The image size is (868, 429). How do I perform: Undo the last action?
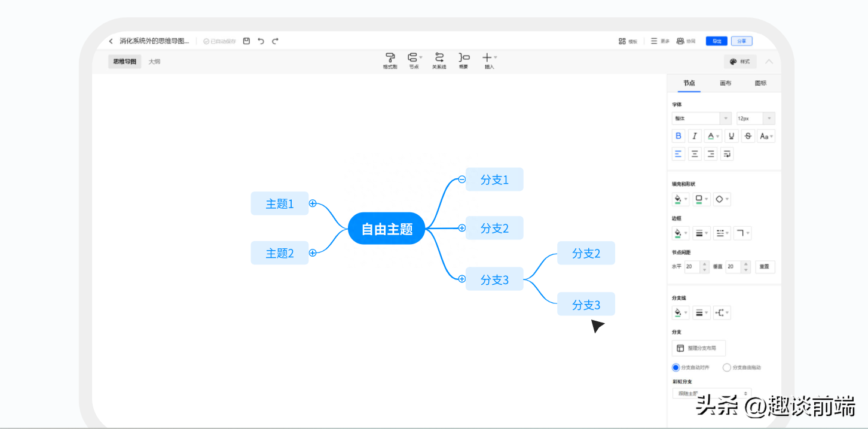pyautogui.click(x=261, y=41)
